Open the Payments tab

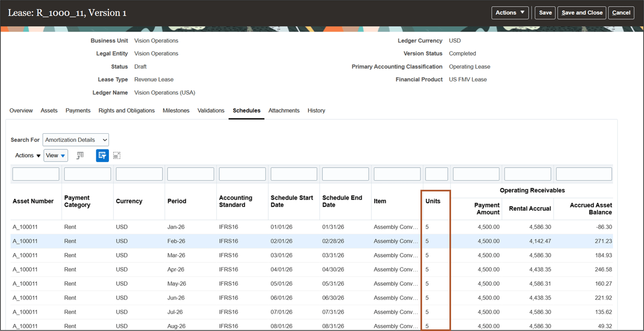[78, 110]
